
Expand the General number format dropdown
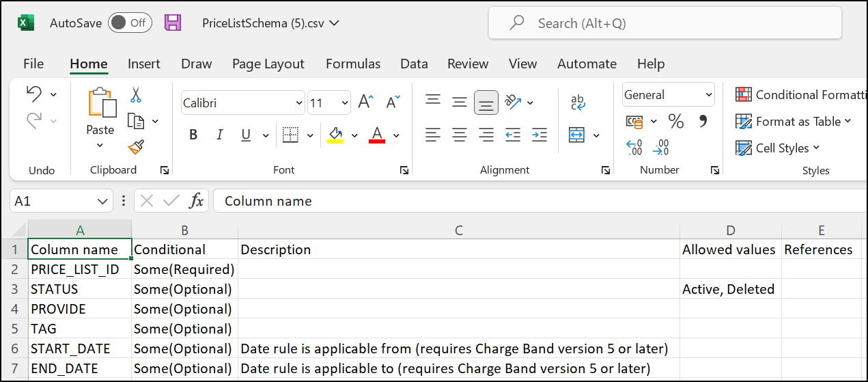(x=708, y=95)
